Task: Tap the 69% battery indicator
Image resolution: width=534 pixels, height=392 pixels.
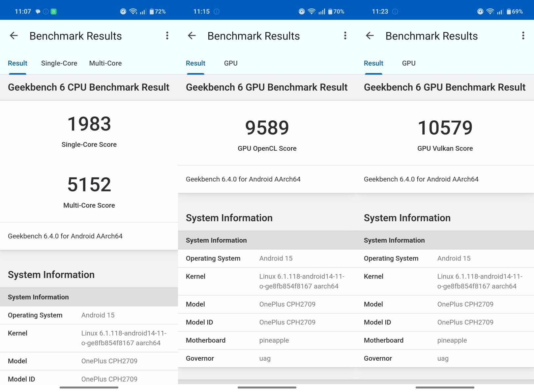Action: pyautogui.click(x=515, y=12)
